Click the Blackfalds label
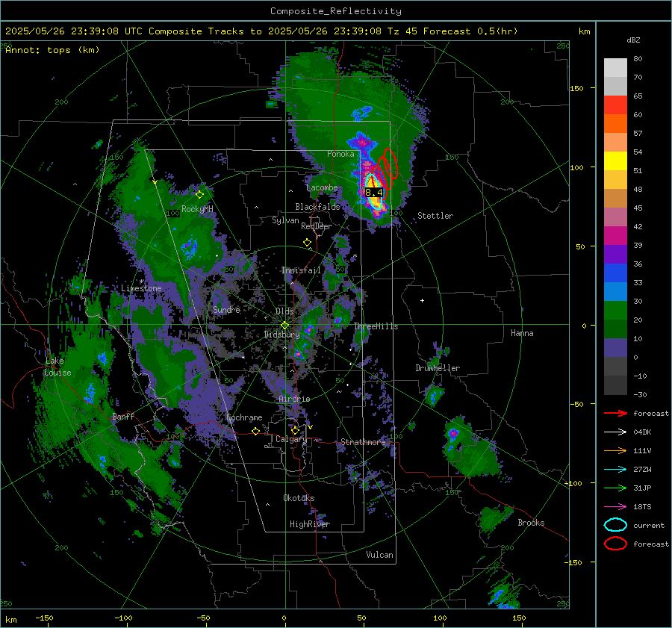This screenshot has width=672, height=628. [x=317, y=207]
